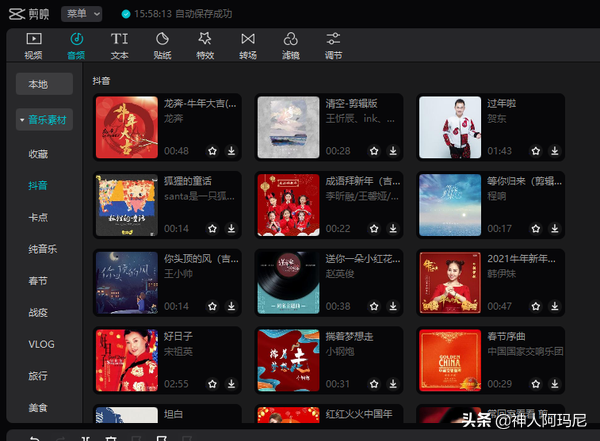The image size is (600, 441).
Task: Favorite the 送你一朵小红花 track
Action: [374, 306]
